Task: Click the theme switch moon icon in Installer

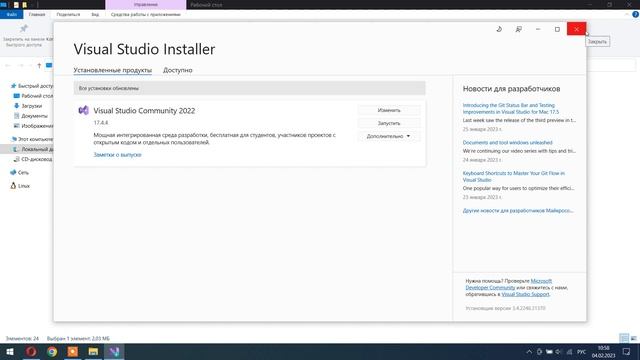Action: 499,29
